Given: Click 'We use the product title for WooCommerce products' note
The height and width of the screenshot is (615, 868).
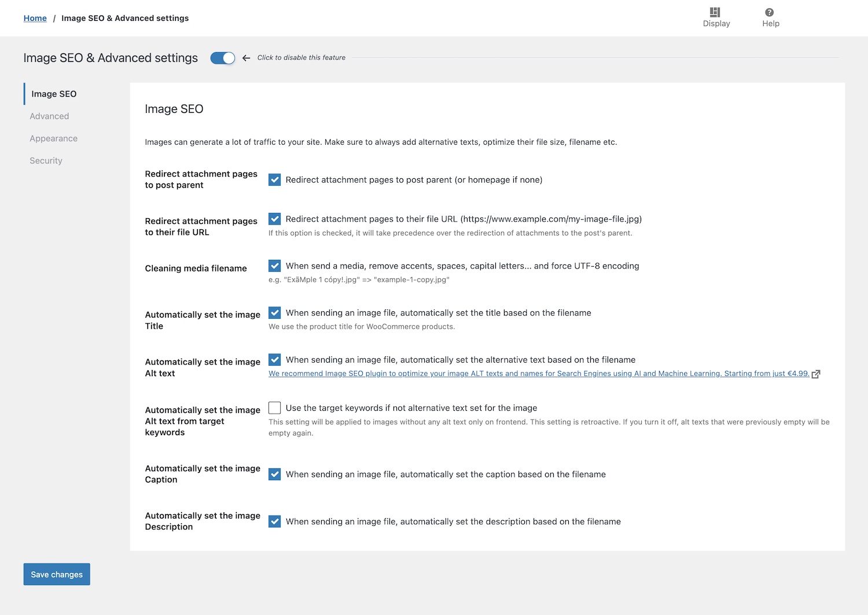Looking at the screenshot, I should pyautogui.click(x=362, y=327).
